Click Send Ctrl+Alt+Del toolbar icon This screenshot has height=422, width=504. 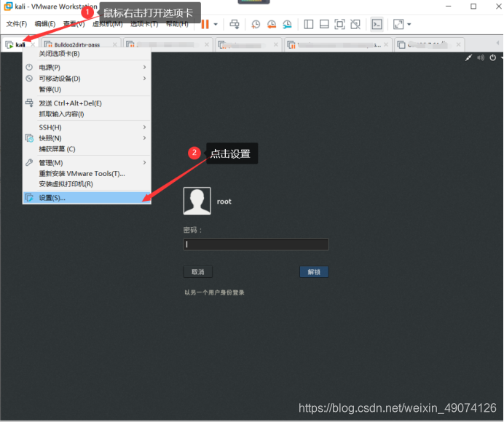click(x=235, y=24)
